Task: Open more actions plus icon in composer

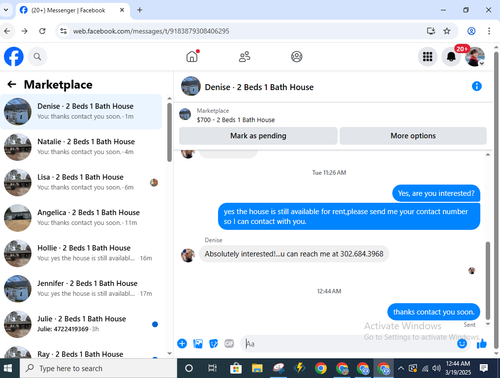Action: [182, 343]
